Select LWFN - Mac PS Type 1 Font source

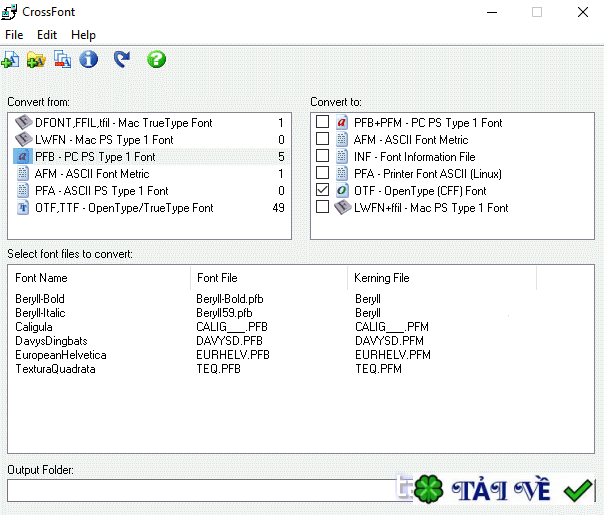click(x=150, y=139)
